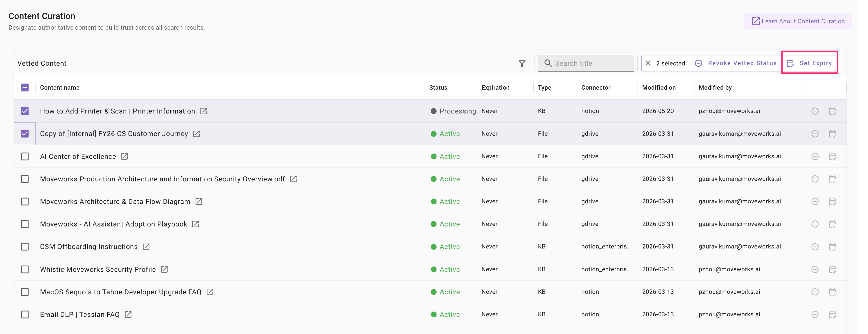
Task: Open the filter icon beside Search title
Action: click(522, 63)
